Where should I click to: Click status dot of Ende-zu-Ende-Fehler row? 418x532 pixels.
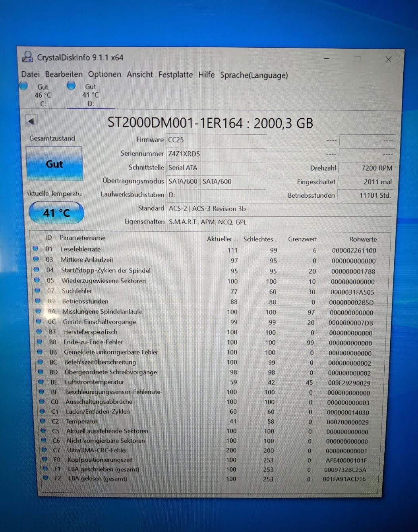point(39,341)
